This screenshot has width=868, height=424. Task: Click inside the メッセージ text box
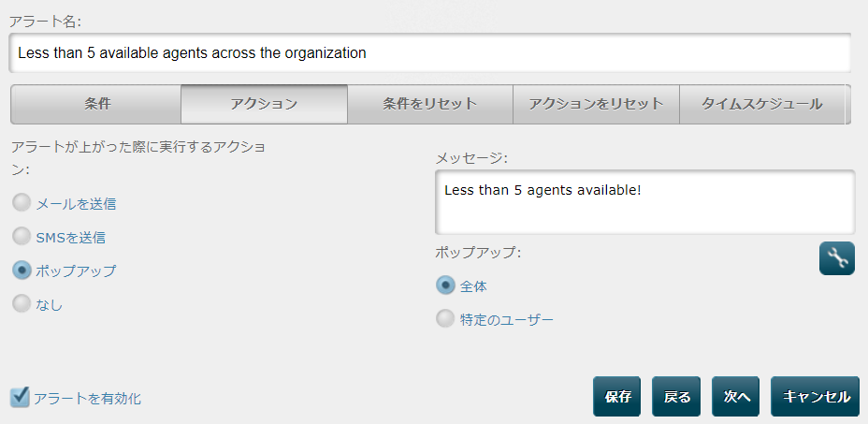pos(644,202)
